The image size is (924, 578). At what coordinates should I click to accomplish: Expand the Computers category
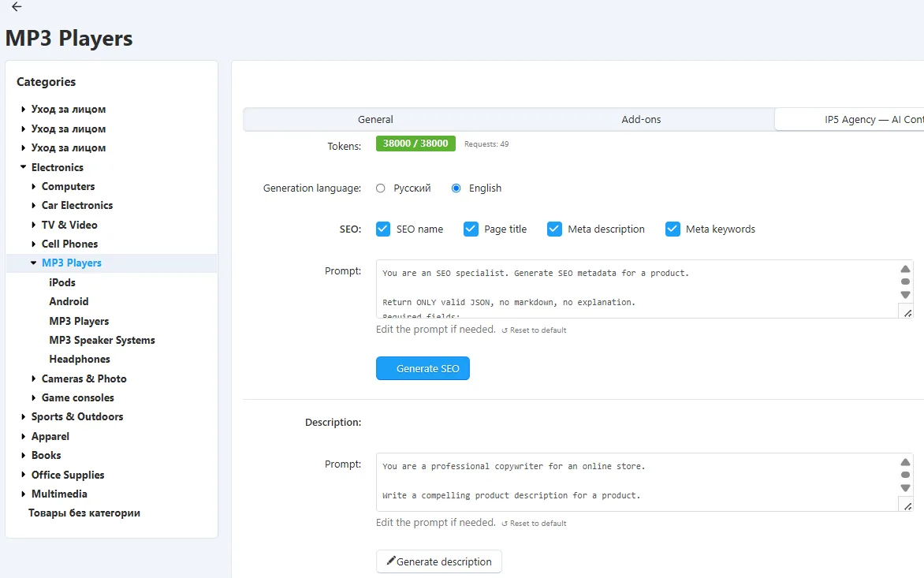[x=34, y=187]
